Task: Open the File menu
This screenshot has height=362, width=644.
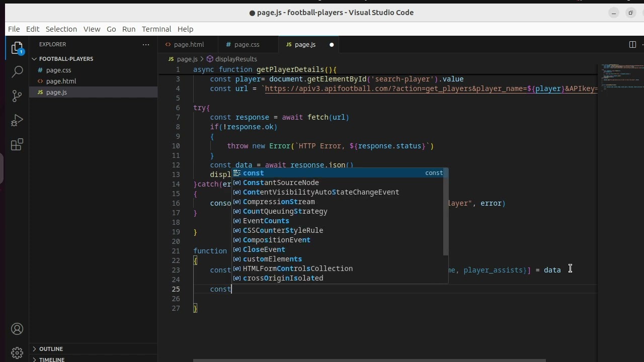Action: [x=14, y=29]
